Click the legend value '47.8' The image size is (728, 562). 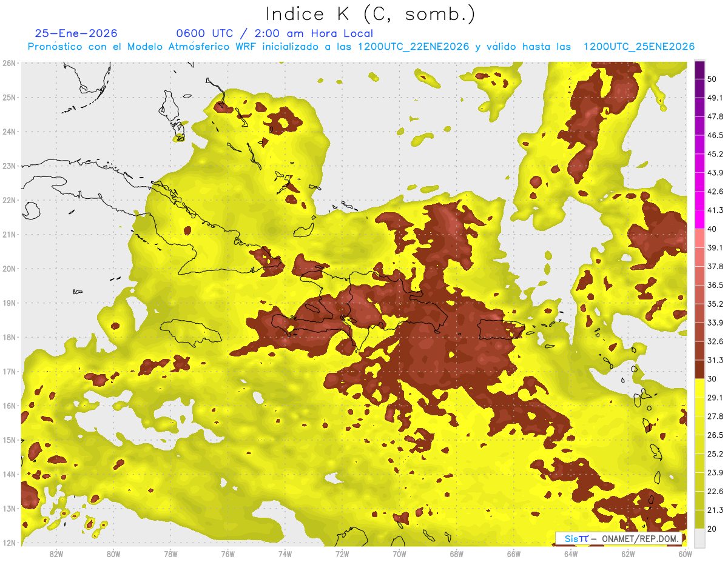[x=715, y=116]
